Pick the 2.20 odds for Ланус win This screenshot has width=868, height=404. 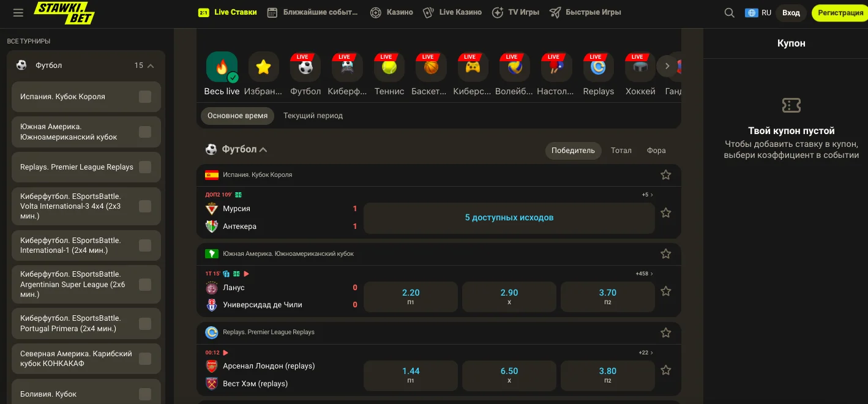[x=411, y=296]
